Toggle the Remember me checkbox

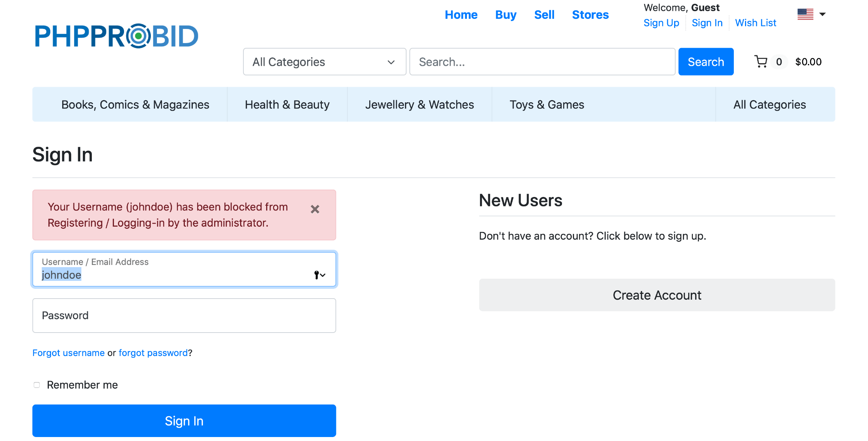coord(37,385)
